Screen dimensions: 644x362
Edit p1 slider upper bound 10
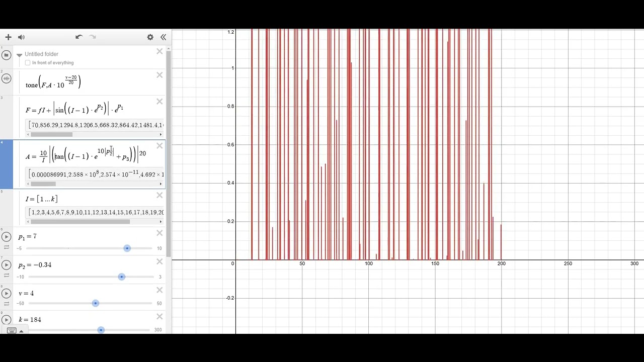(x=159, y=248)
